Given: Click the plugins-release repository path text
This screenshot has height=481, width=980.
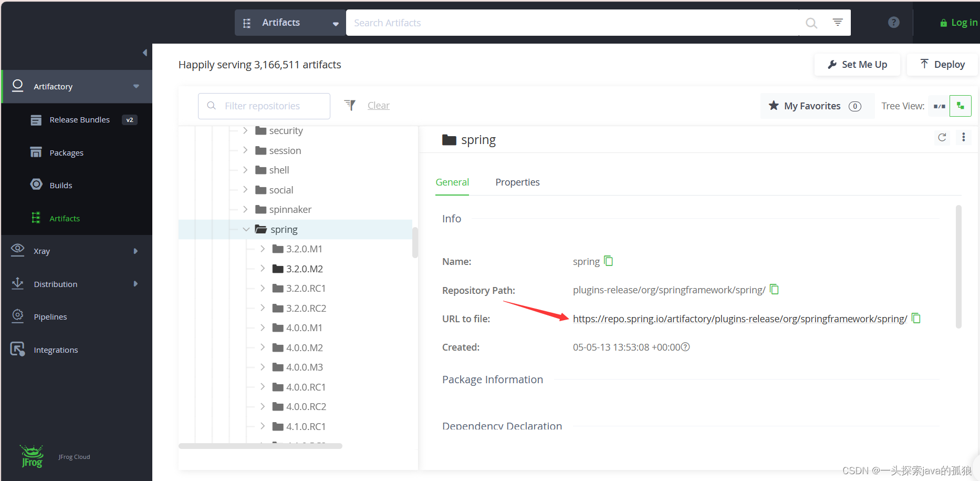Looking at the screenshot, I should pyautogui.click(x=669, y=290).
